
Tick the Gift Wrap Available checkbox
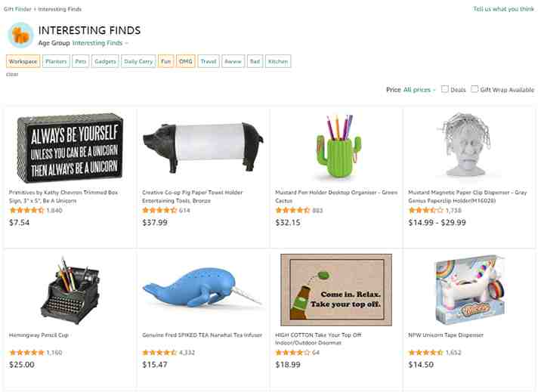(475, 89)
